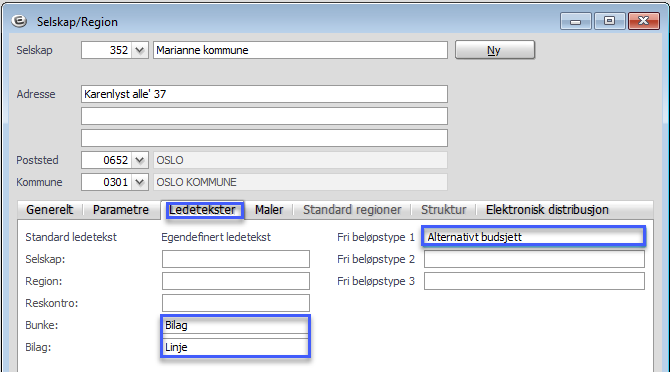Image resolution: width=670 pixels, height=372 pixels.
Task: Select the Struktur tab
Action: [x=444, y=210]
